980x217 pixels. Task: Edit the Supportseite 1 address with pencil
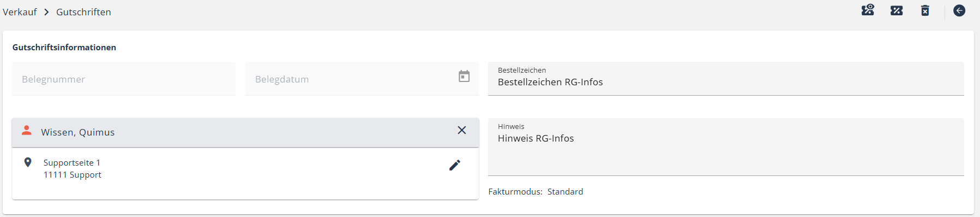click(x=455, y=165)
